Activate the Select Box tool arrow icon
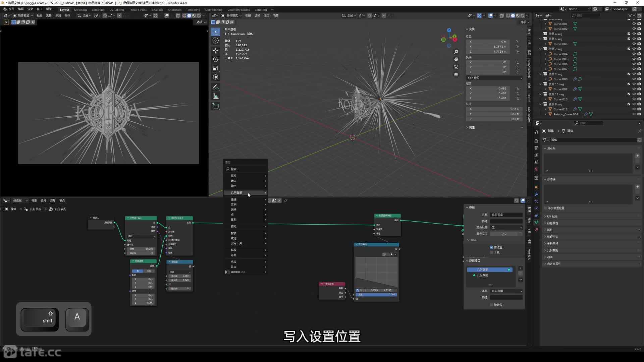Image resolution: width=644 pixels, height=362 pixels. tap(216, 32)
